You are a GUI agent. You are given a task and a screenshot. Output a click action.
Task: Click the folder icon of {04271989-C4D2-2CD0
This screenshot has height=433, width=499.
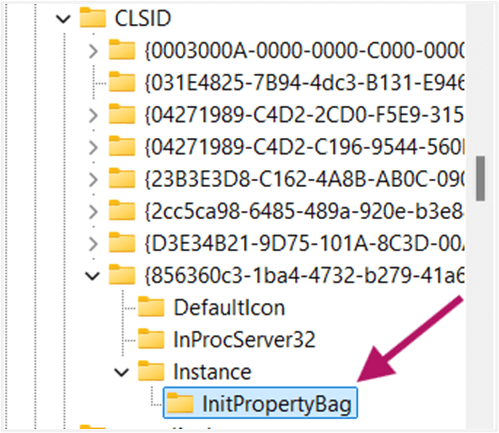coord(122,114)
